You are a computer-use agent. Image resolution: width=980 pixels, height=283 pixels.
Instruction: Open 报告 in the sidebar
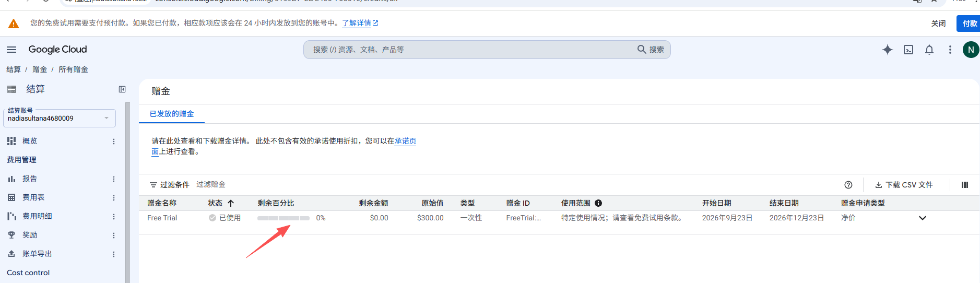click(30, 179)
